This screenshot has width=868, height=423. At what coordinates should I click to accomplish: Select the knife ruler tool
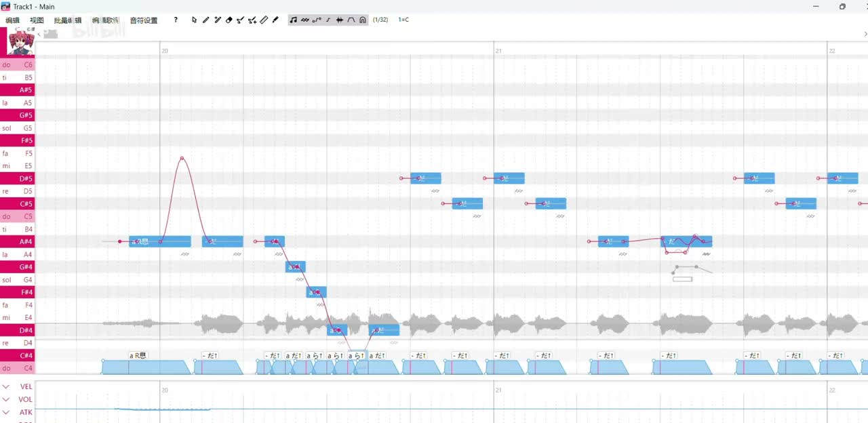pyautogui.click(x=264, y=20)
